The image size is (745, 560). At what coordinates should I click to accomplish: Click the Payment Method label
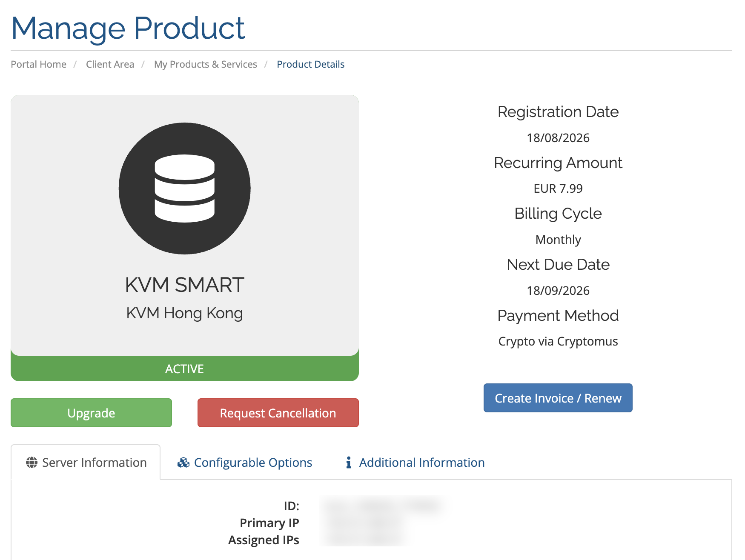point(558,316)
